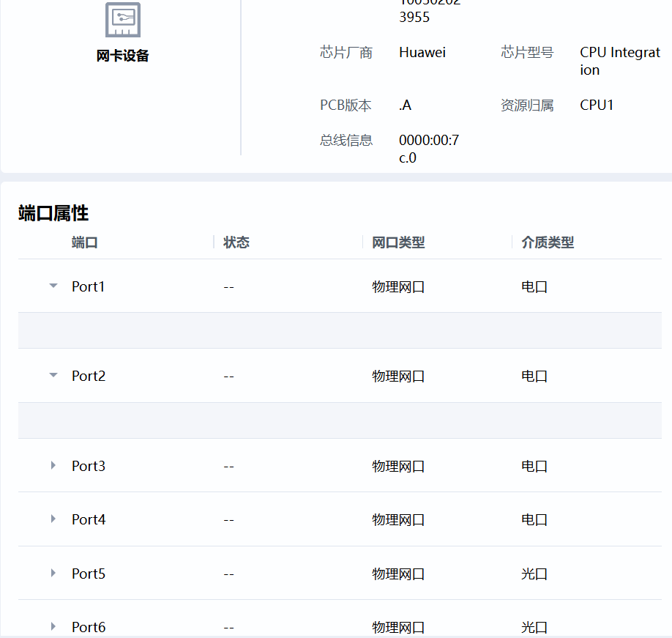Select the CPU1 resource owner value
Screen dimensions: 672x638
[x=597, y=105]
